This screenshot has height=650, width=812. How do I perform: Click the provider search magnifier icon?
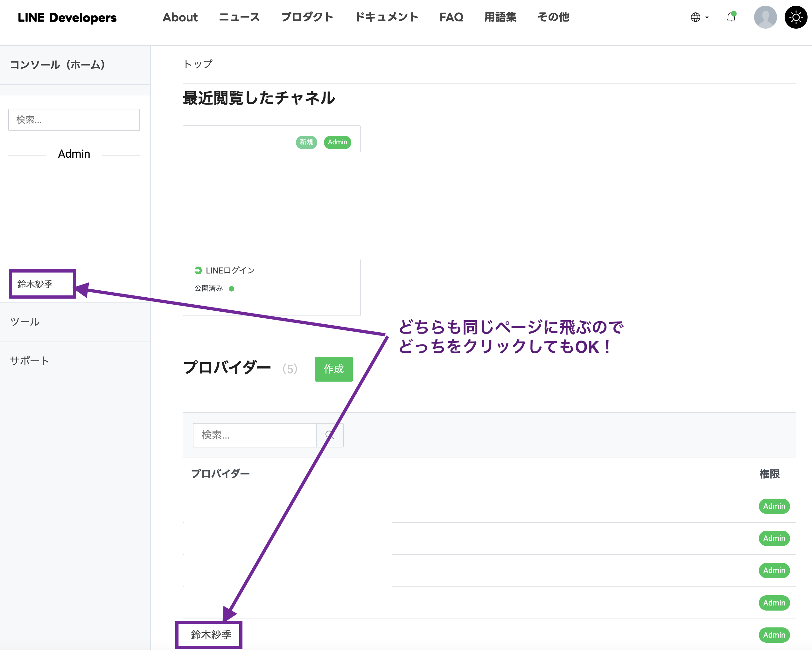coord(330,435)
